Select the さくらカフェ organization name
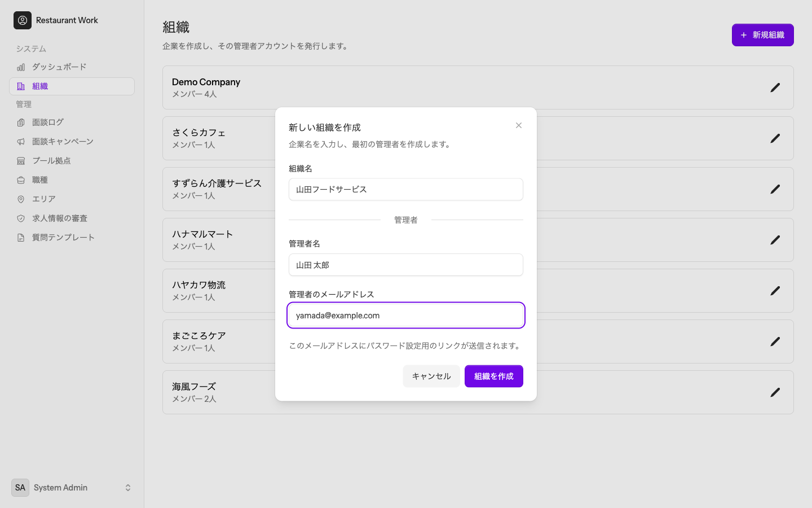 (199, 133)
